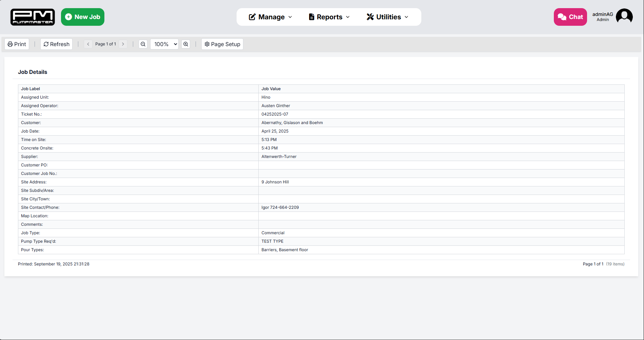Select the Ticket No. value 04252025-07
This screenshot has width=644, height=340.
pos(275,114)
